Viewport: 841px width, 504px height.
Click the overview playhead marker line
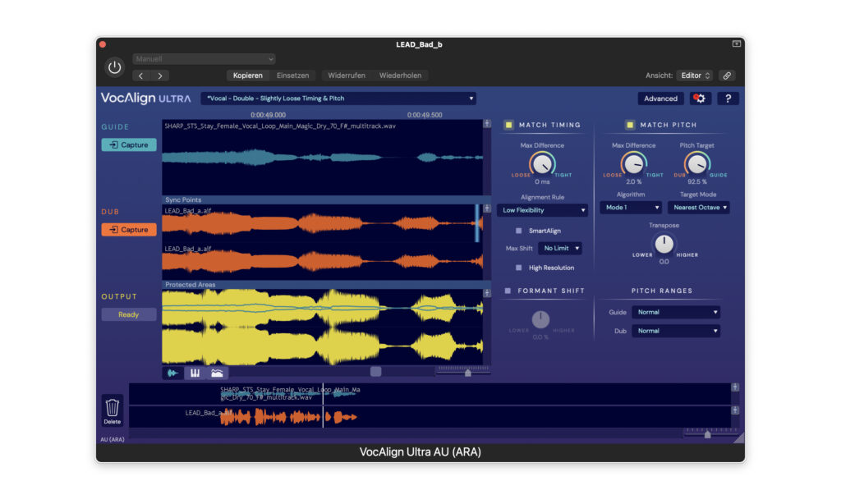(323, 405)
